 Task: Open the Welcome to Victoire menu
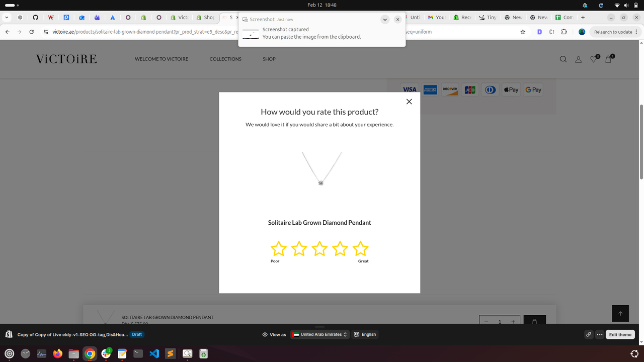tap(162, 59)
